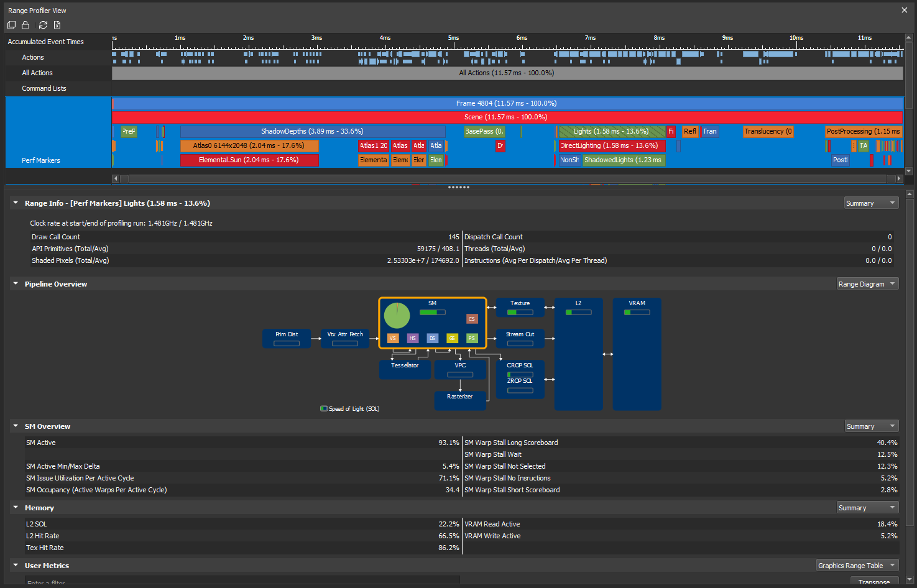Click the SM Active metric row

point(242,443)
